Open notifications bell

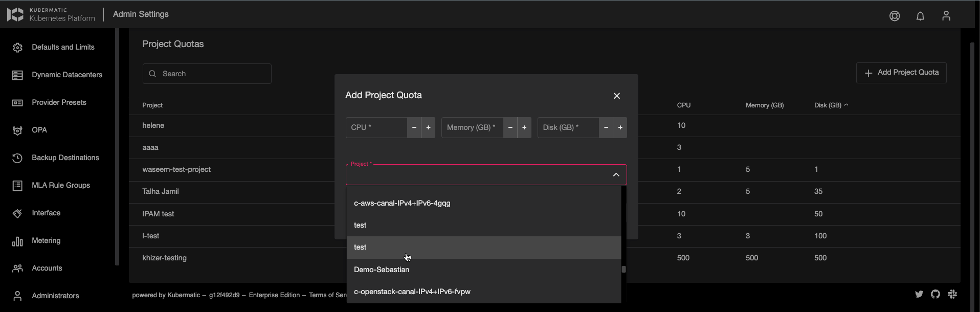920,16
